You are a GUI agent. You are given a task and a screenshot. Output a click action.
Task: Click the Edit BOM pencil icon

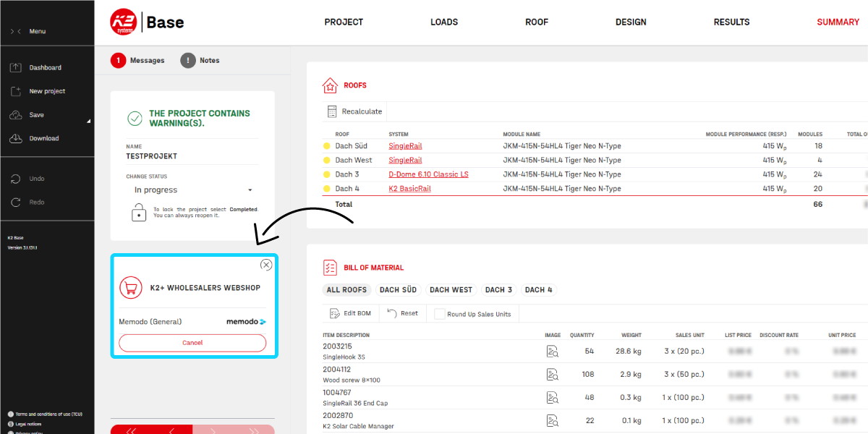tap(334, 313)
